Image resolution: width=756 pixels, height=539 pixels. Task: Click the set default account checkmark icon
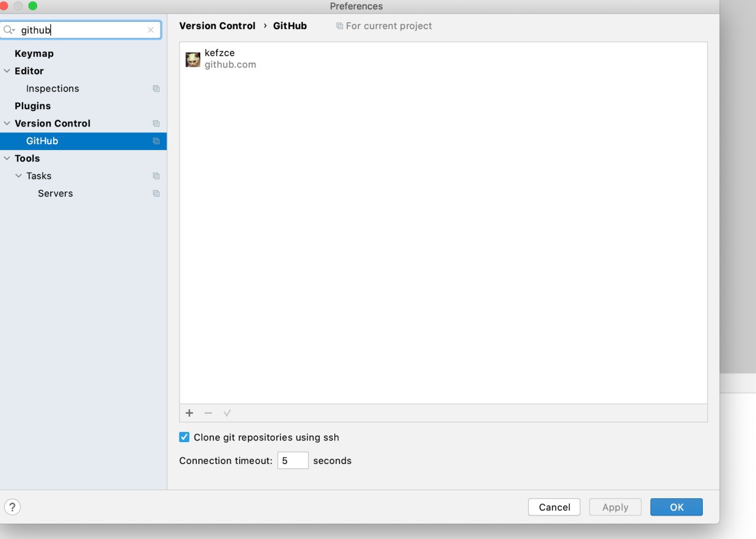(227, 413)
